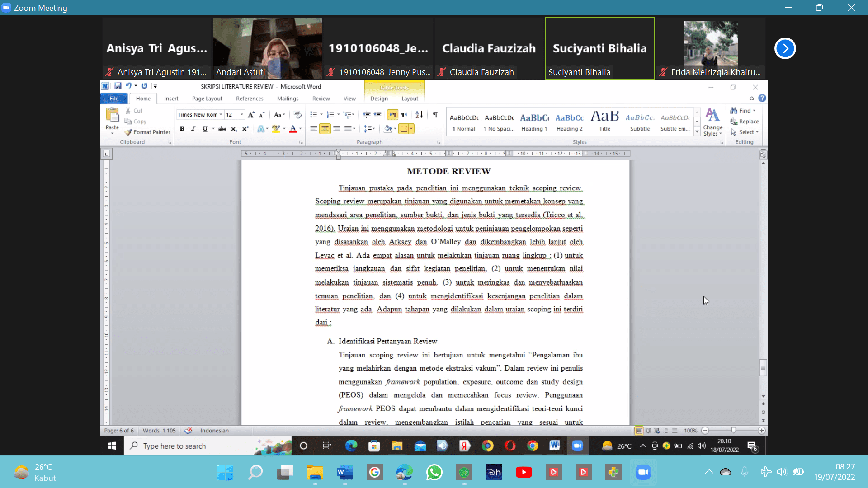Viewport: 868px width, 488px height.
Task: Open Word Help question mark icon
Action: click(762, 98)
